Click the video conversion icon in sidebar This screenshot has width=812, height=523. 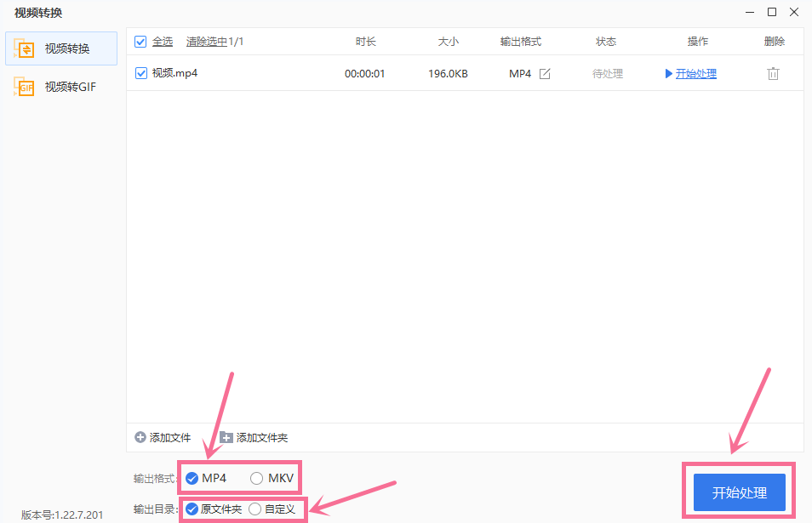coord(24,48)
